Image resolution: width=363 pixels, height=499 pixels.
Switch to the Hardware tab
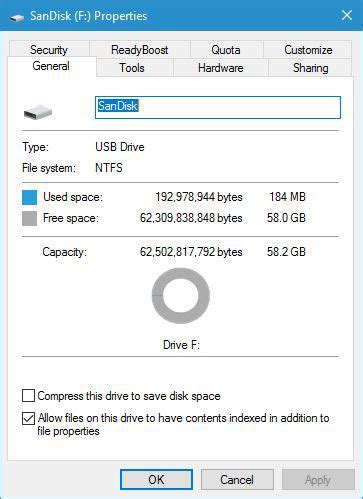221,68
